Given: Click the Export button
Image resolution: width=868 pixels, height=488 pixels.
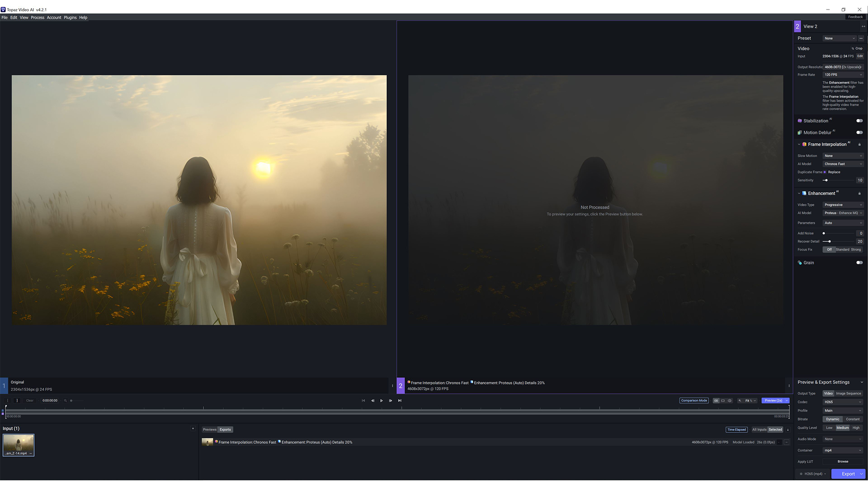Looking at the screenshot, I should point(848,474).
